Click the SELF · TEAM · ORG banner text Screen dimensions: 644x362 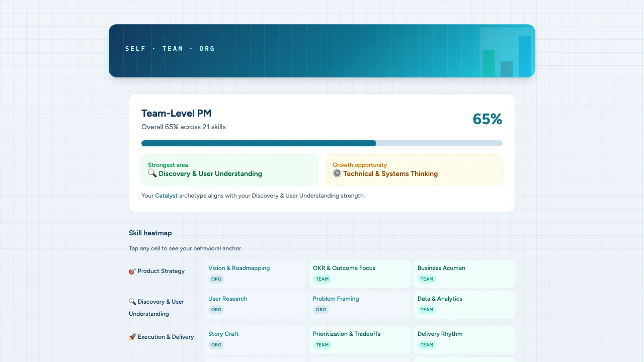pyautogui.click(x=170, y=49)
